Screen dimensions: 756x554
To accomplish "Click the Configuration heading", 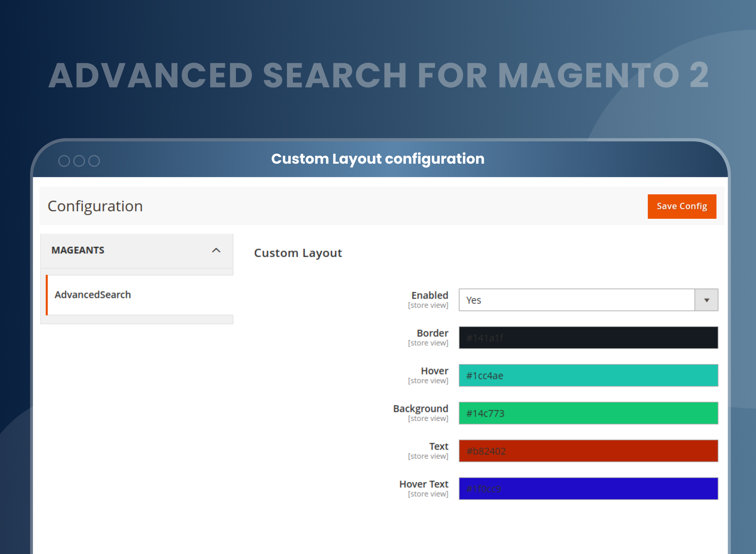I will pos(95,206).
